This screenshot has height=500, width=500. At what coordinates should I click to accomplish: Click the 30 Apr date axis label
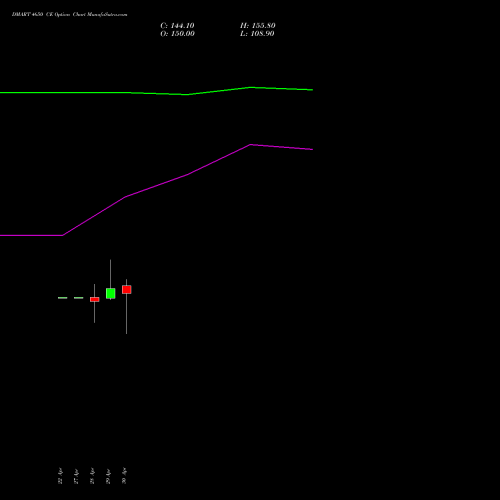click(124, 476)
